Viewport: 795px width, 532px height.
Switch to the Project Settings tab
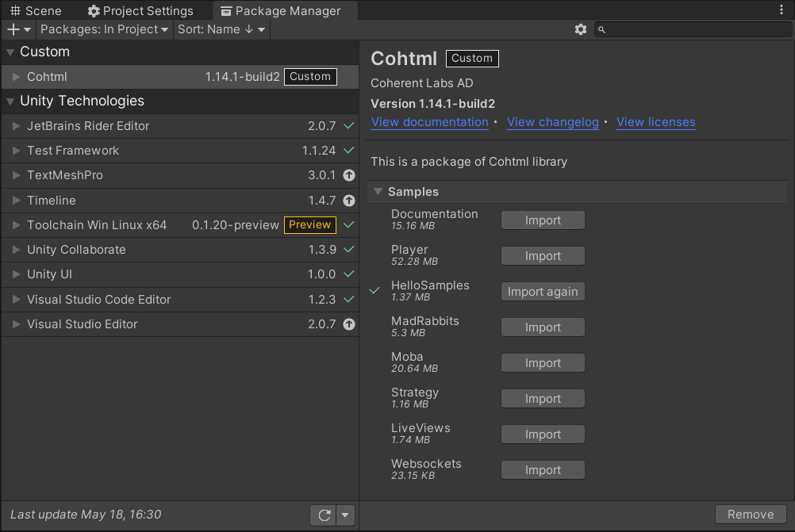tap(140, 10)
